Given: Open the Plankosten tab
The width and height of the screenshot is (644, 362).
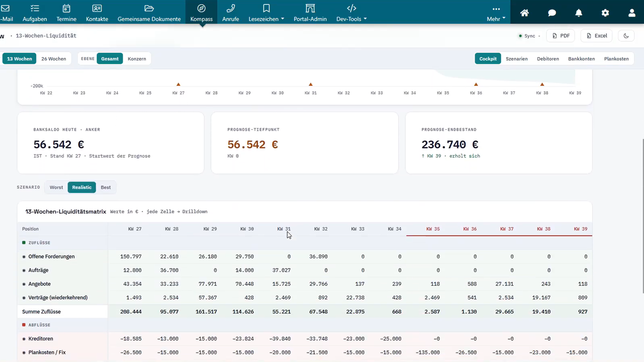Looking at the screenshot, I should click(x=616, y=59).
